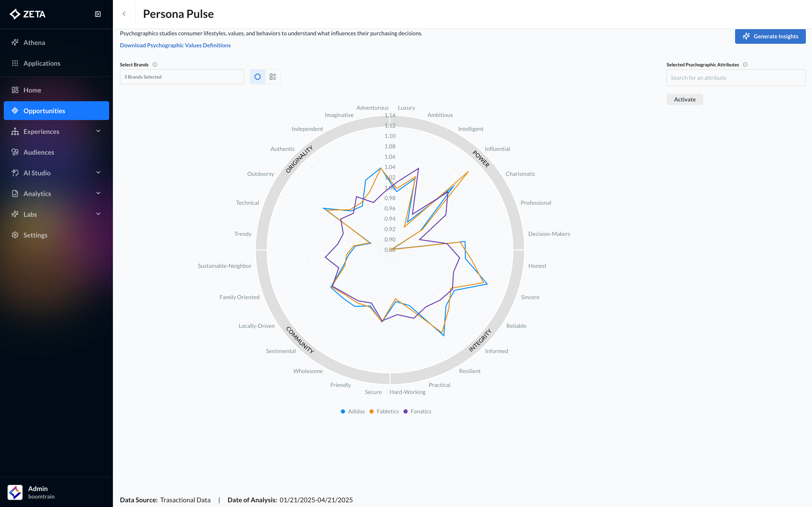Toggle Adidas series in chart legend
Viewport: 812px width, 507px height.
(353, 411)
